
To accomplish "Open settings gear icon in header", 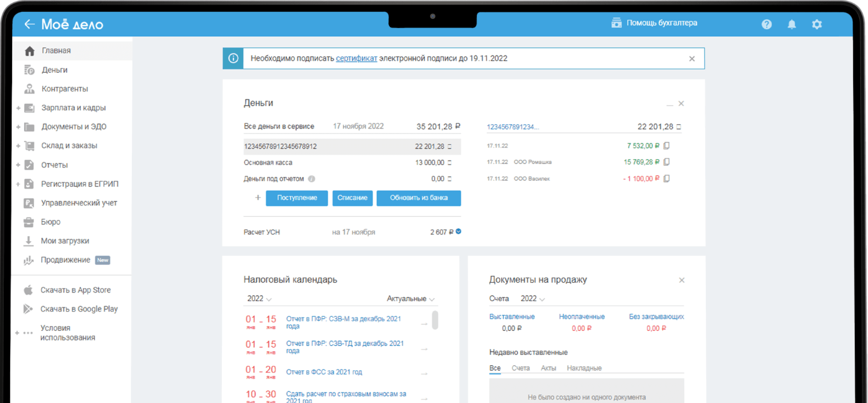I will coord(817,24).
